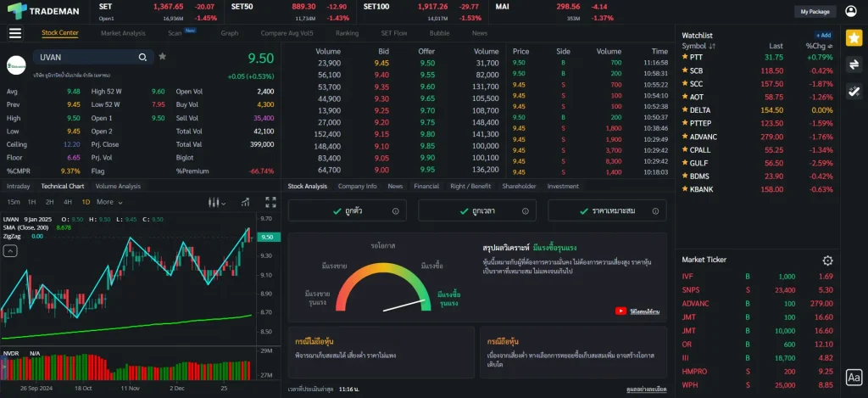Click the + Add watchlist button
This screenshot has width=868, height=398.
coord(823,35)
